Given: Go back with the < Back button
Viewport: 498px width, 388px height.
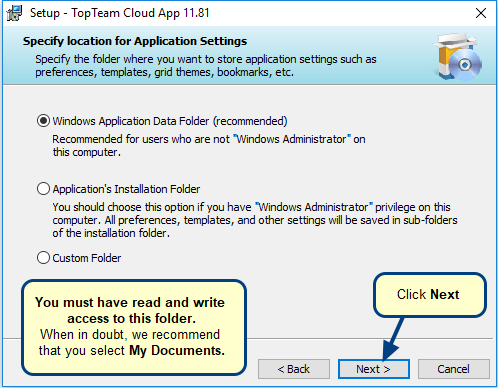Looking at the screenshot, I should (294, 369).
